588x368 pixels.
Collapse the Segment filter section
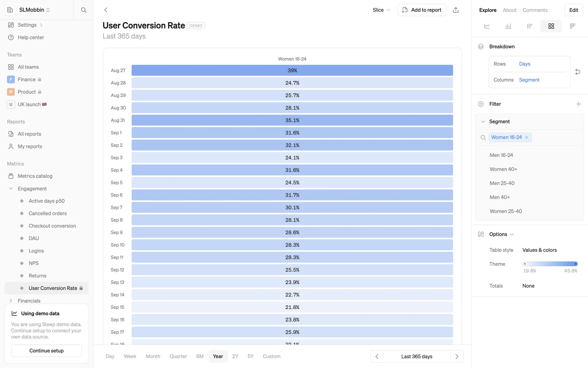coord(483,121)
